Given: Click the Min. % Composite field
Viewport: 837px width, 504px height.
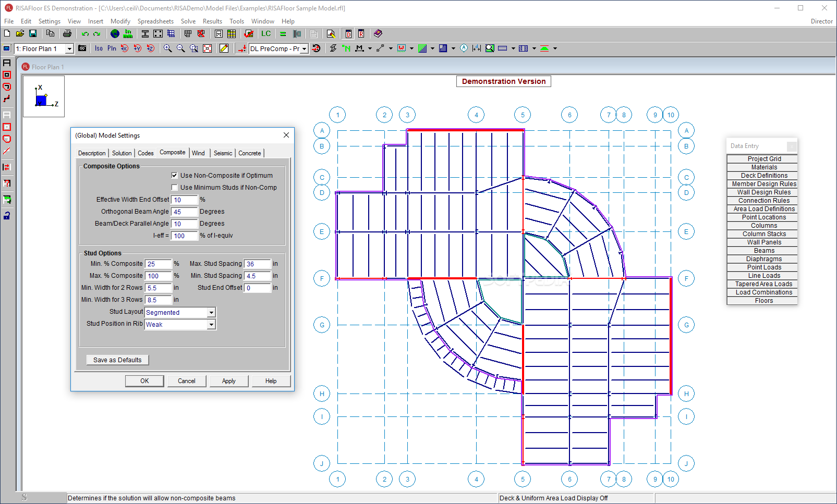Looking at the screenshot, I should pos(159,264).
